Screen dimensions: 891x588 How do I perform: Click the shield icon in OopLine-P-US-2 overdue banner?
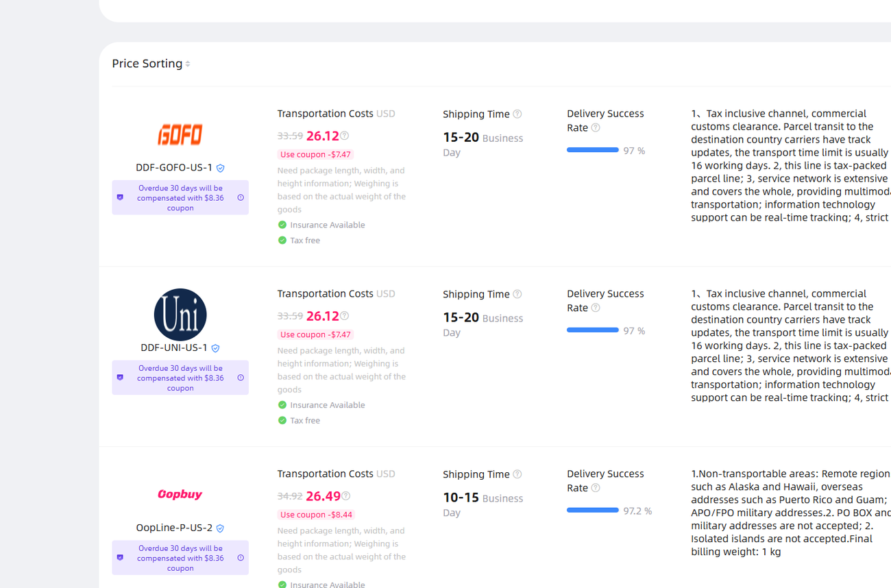click(120, 558)
